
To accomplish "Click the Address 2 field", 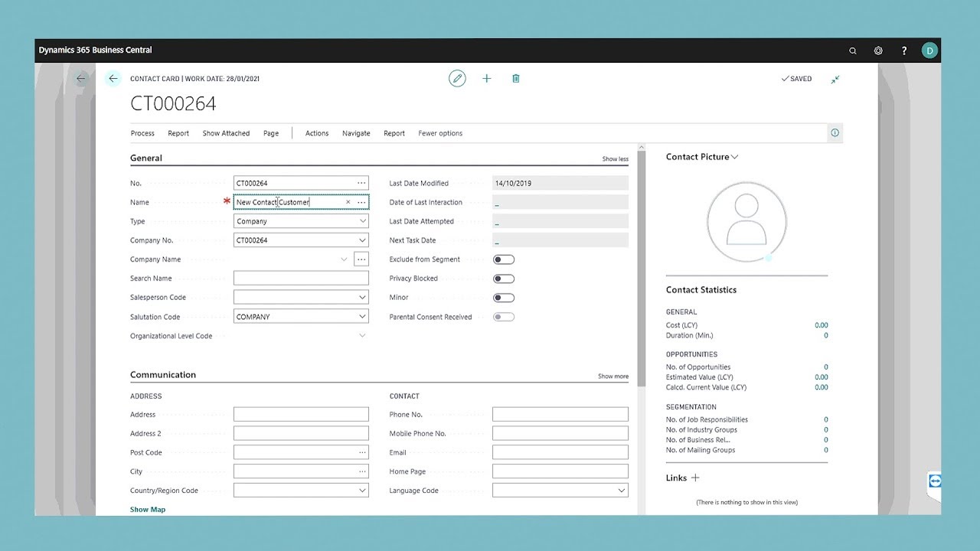I will coord(301,433).
